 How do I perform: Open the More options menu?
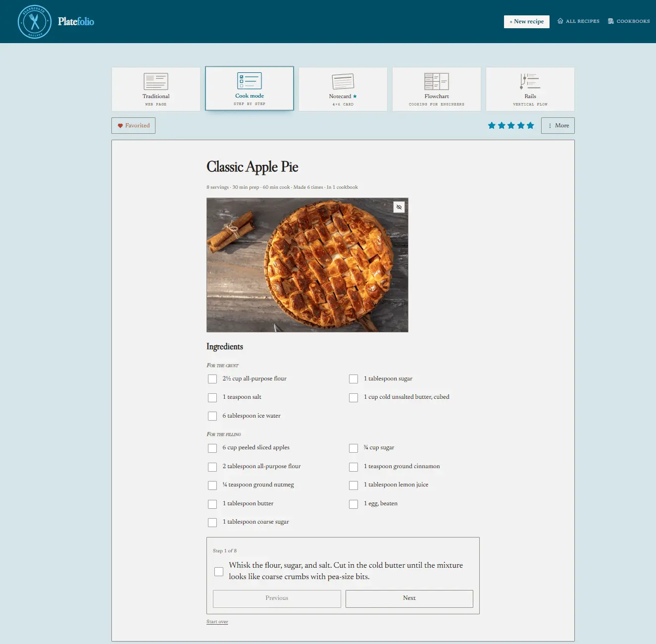(558, 126)
